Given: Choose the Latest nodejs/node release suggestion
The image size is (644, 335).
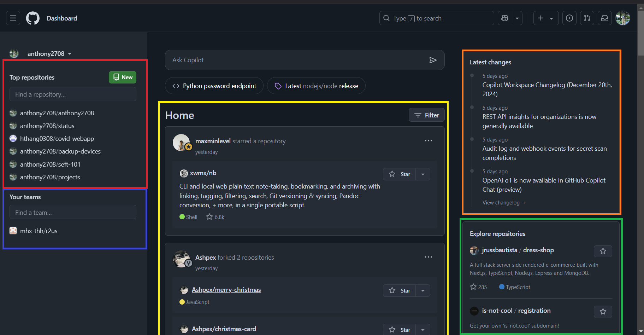Looking at the screenshot, I should pyautogui.click(x=316, y=86).
